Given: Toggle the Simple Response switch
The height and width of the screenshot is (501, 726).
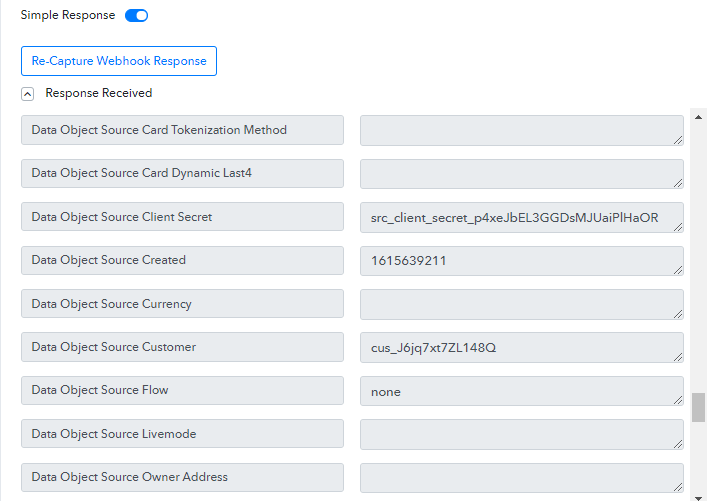Looking at the screenshot, I should point(136,16).
